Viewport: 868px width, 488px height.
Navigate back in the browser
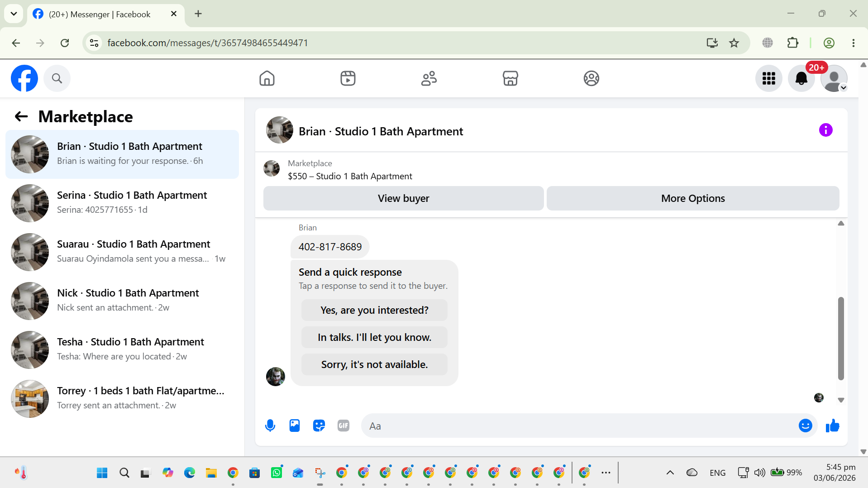tap(16, 43)
